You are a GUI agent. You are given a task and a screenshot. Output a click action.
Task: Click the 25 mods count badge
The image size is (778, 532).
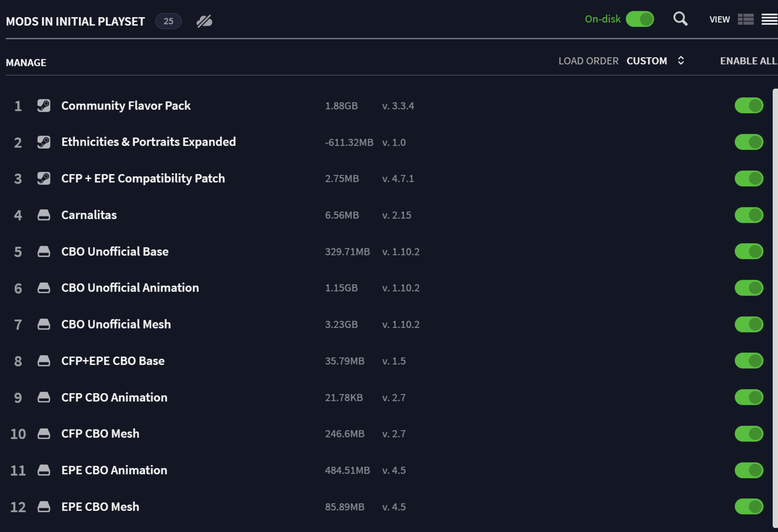169,21
